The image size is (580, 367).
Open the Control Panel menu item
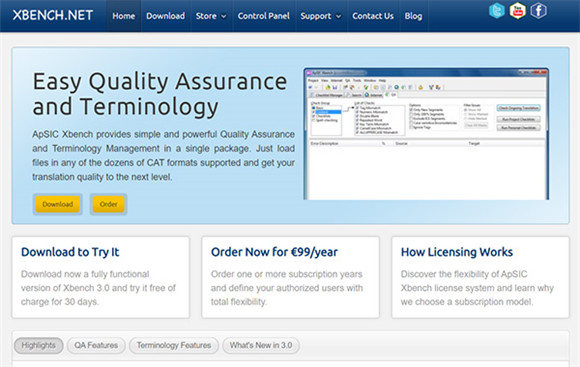(x=264, y=16)
